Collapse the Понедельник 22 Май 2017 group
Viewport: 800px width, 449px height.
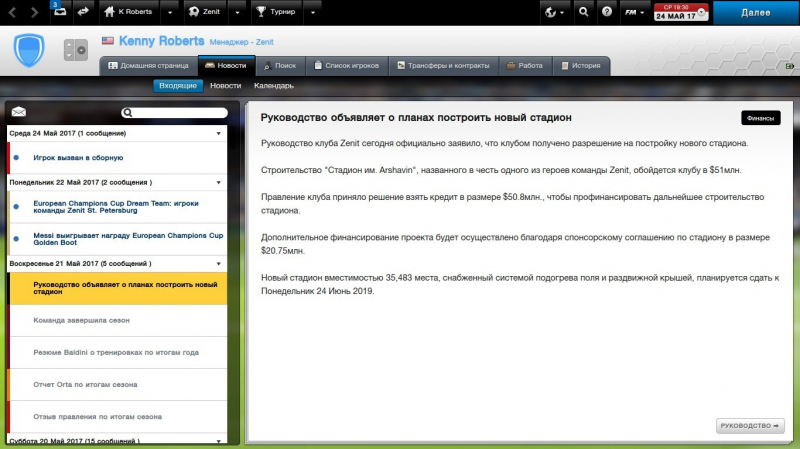point(218,183)
